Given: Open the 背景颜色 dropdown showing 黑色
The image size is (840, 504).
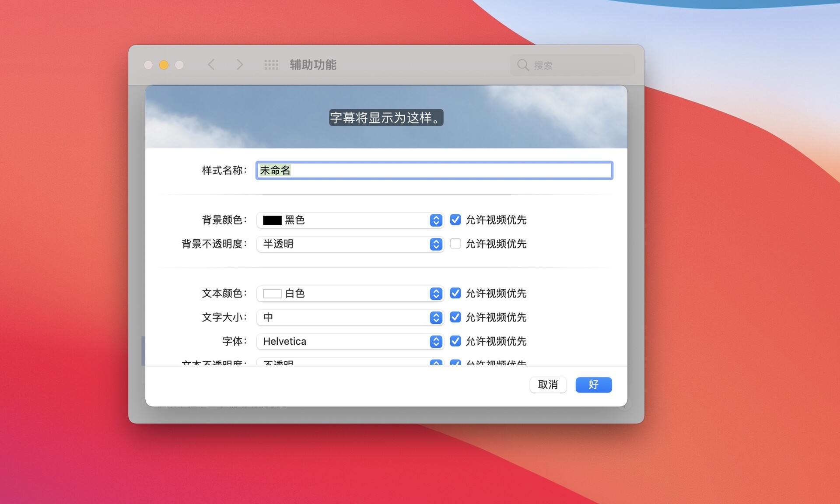Looking at the screenshot, I should click(x=350, y=220).
